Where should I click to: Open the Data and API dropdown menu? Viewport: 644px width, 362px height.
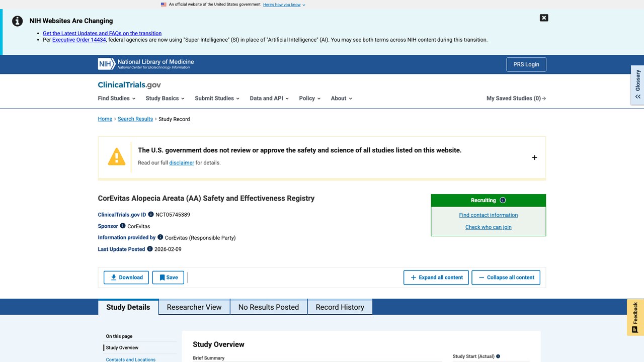coord(269,99)
